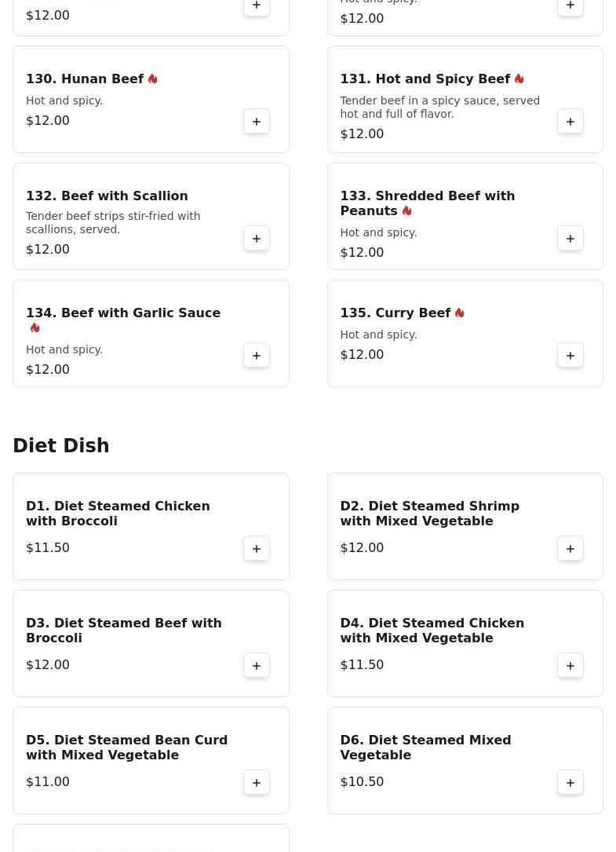Viewport: 616px width, 852px height.
Task: Add 132. Beef with Scallion to order
Action: coord(257,238)
